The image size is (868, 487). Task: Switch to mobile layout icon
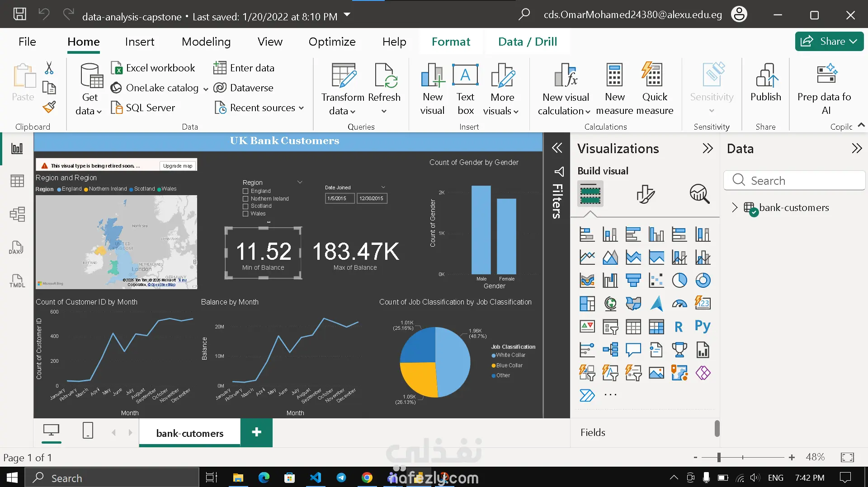(x=88, y=430)
